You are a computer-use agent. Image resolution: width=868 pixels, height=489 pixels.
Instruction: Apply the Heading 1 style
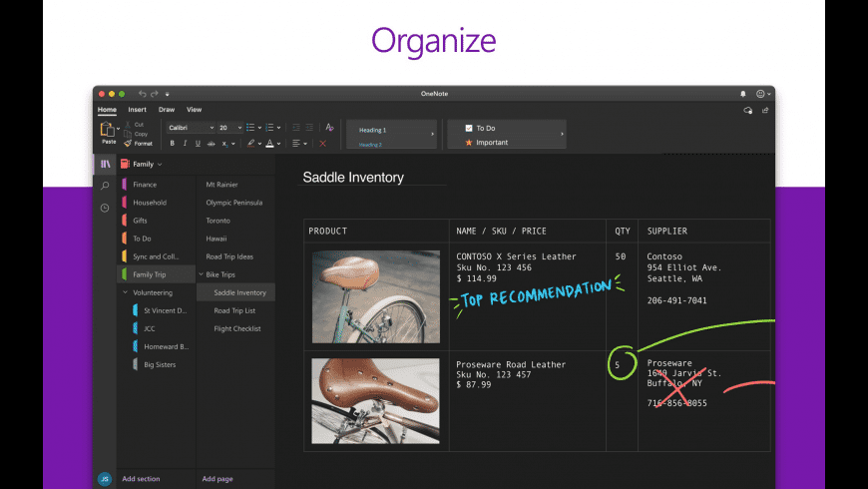[x=372, y=130]
